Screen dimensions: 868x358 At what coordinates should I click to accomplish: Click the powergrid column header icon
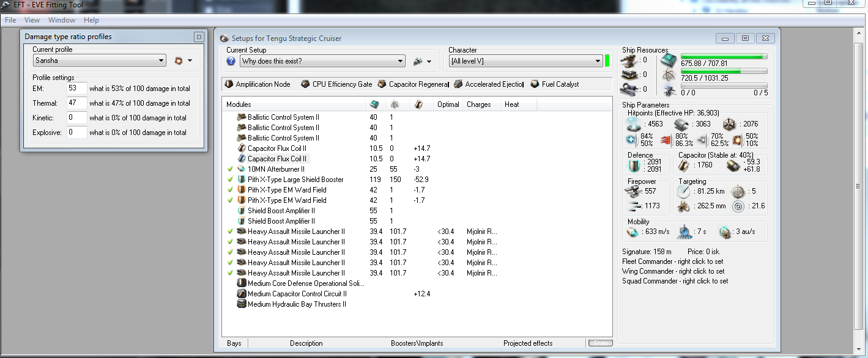coord(395,104)
